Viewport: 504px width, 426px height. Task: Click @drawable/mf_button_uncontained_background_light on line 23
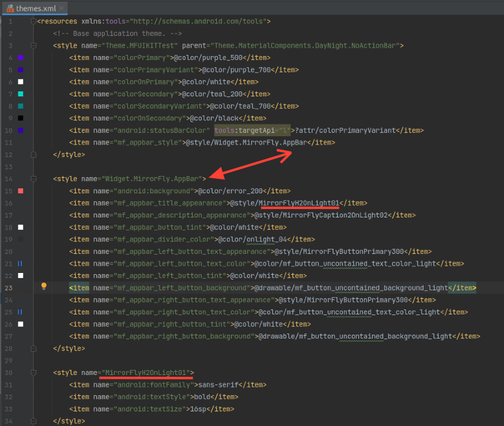click(x=351, y=288)
